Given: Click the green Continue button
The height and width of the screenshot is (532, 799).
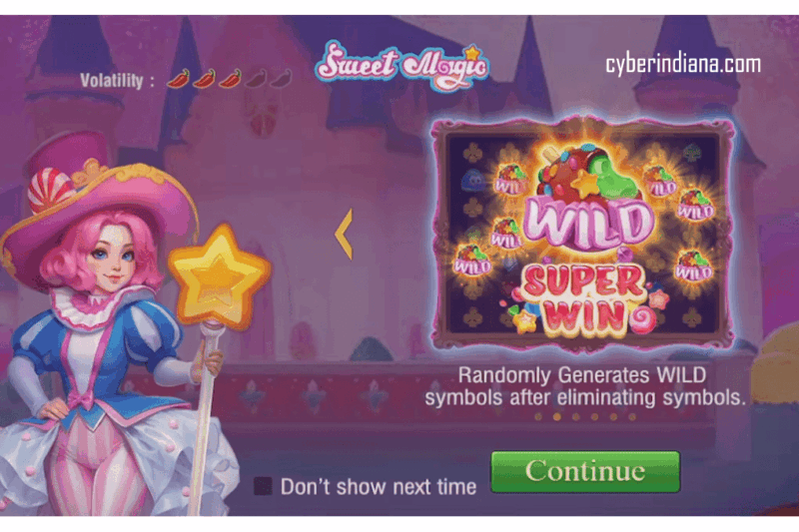Looking at the screenshot, I should 585,471.
